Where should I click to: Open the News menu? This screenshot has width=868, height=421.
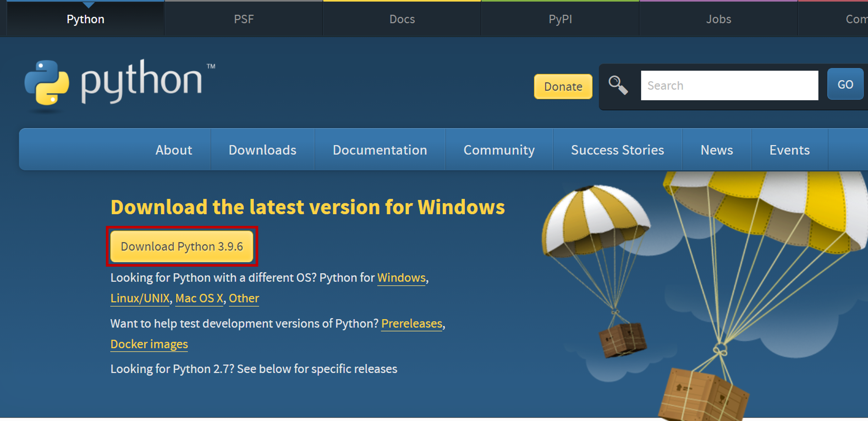click(717, 150)
